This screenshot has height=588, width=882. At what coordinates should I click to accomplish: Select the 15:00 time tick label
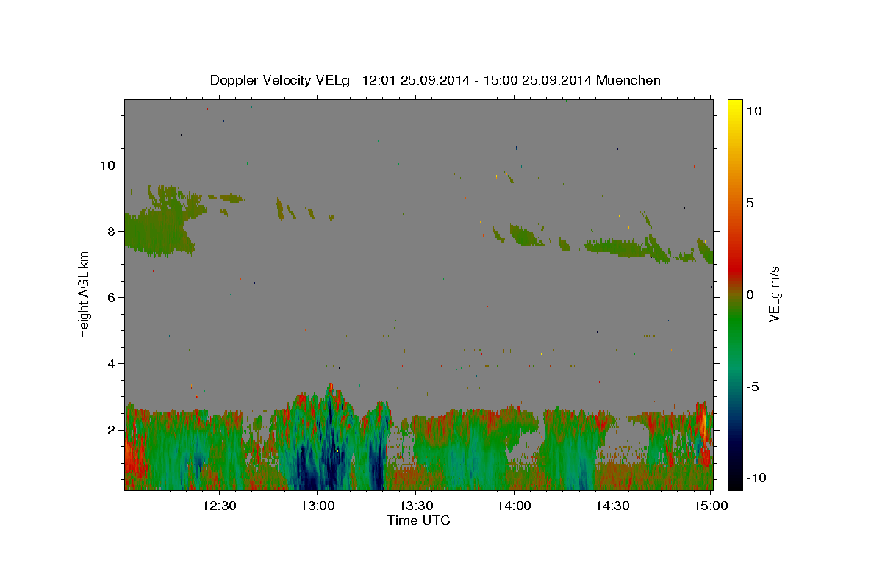pos(710,506)
